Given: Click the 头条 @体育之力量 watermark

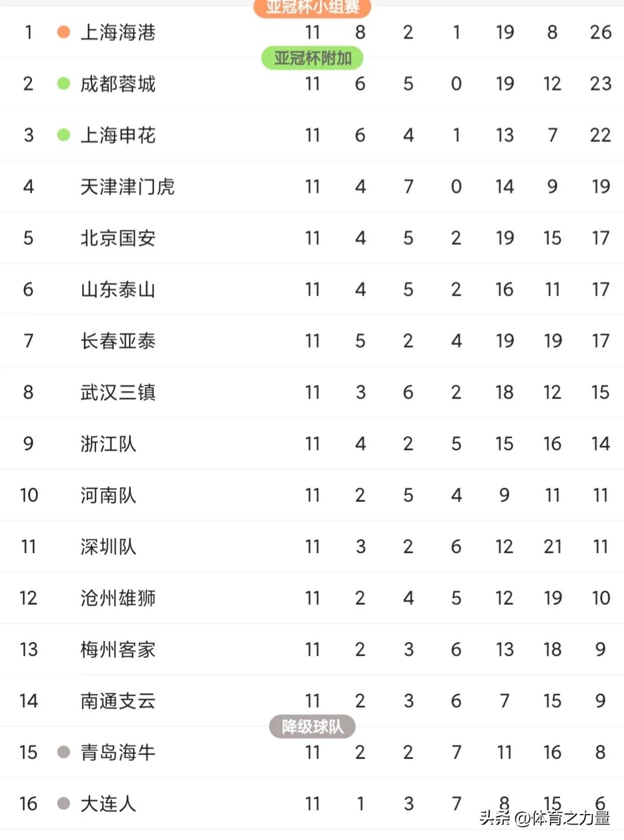Looking at the screenshot, I should (544, 818).
